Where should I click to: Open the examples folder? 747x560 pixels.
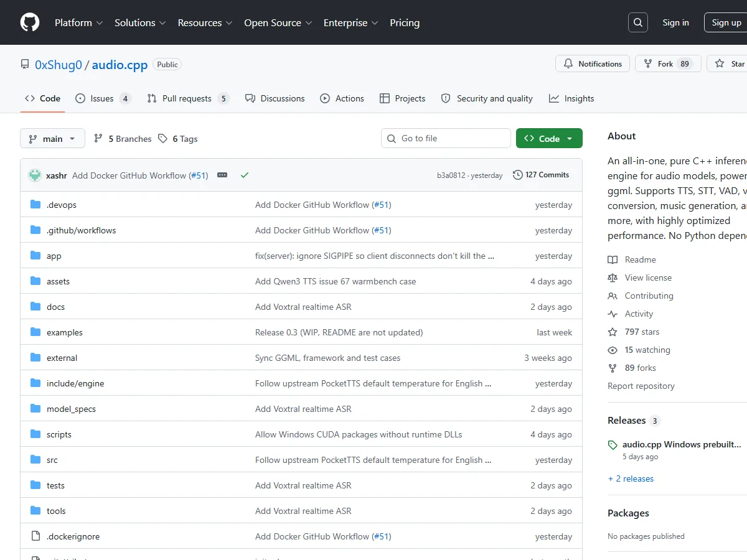click(x=65, y=332)
